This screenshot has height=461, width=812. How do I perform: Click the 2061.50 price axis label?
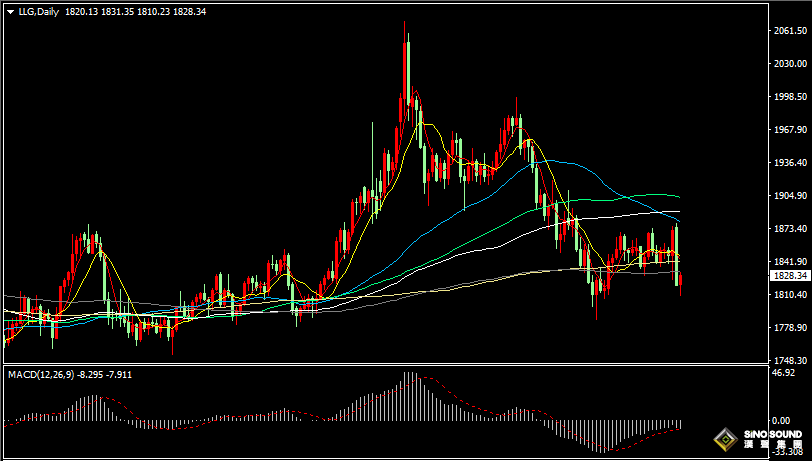pyautogui.click(x=790, y=31)
